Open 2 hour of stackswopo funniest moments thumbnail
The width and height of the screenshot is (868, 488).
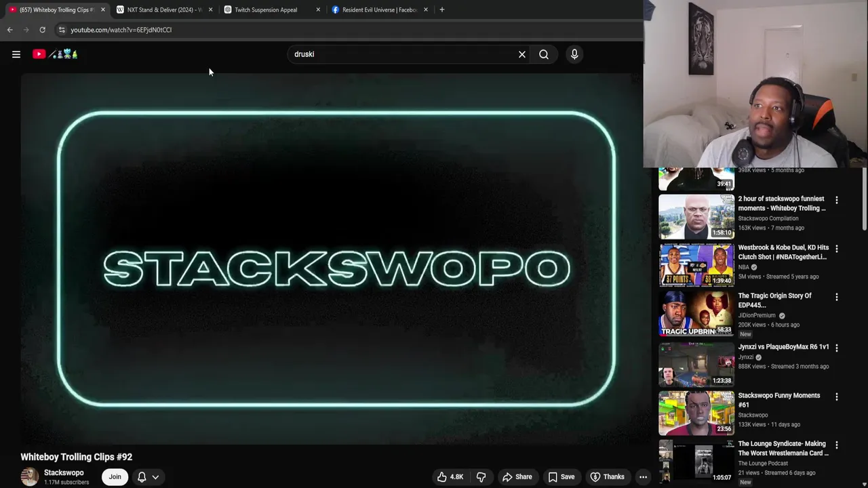696,216
